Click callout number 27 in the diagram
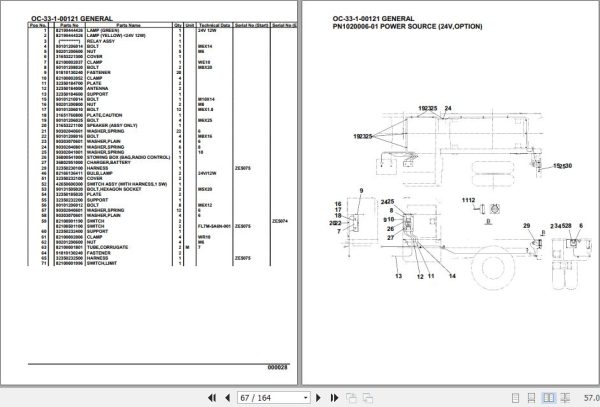 pos(390,238)
